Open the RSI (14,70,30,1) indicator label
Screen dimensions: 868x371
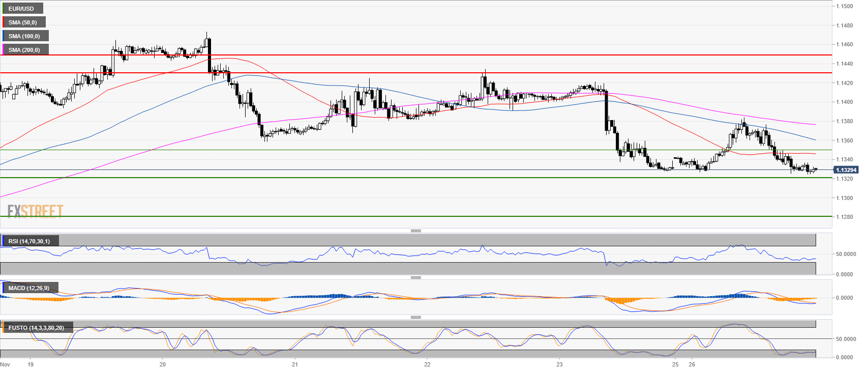(29, 241)
